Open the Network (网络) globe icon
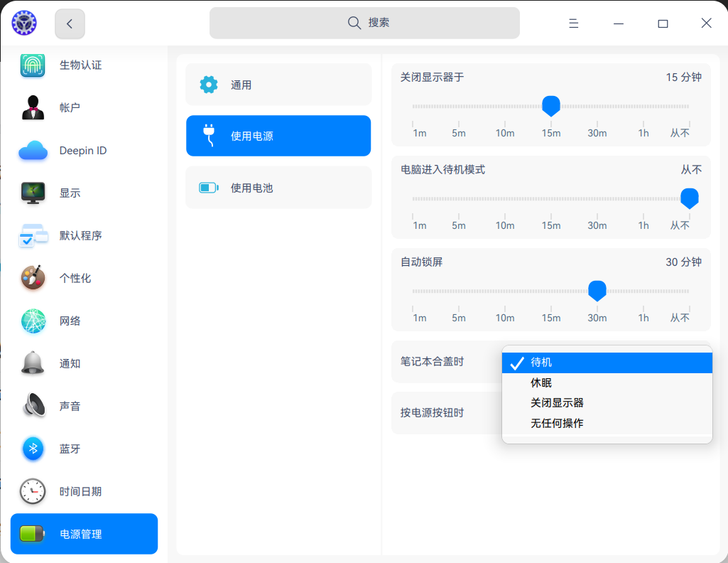The width and height of the screenshot is (728, 563). point(33,321)
